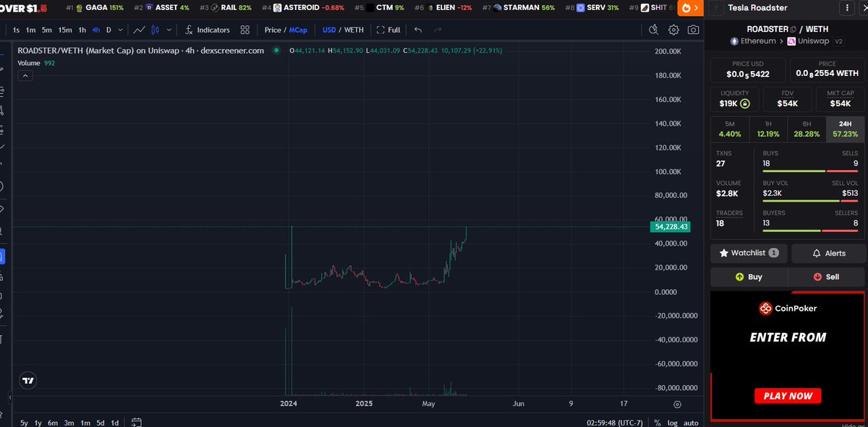Click the Buy Vol versus Sell Vol bar
Image resolution: width=868 pixels, height=427 pixels.
click(810, 201)
